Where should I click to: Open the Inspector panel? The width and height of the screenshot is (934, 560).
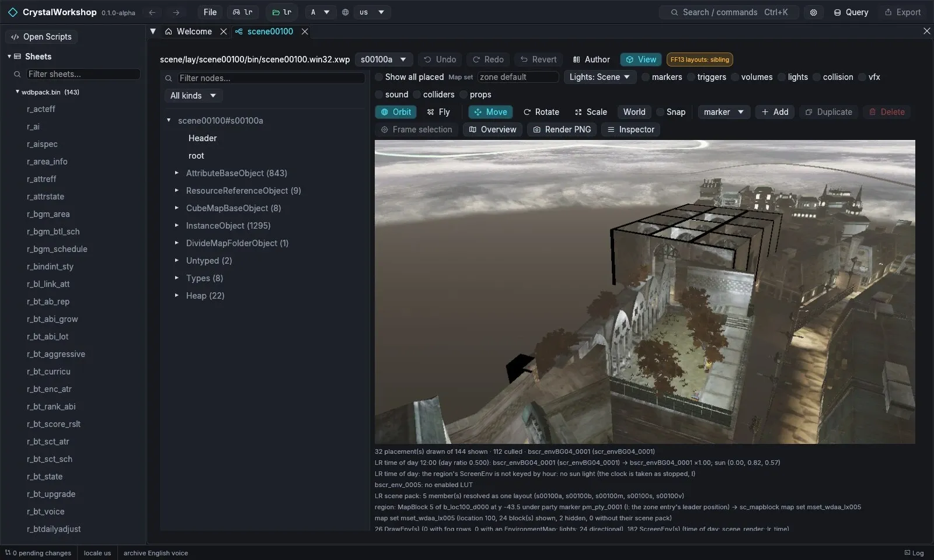pyautogui.click(x=630, y=129)
